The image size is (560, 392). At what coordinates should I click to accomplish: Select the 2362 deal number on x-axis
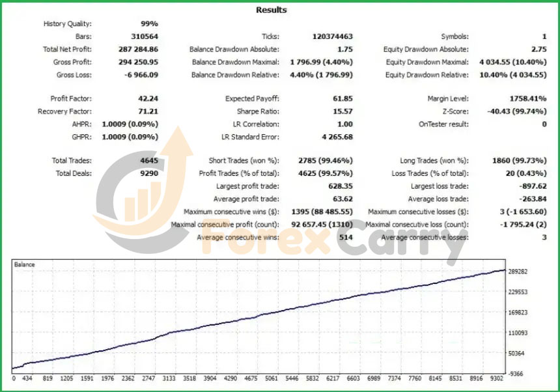[128, 378]
